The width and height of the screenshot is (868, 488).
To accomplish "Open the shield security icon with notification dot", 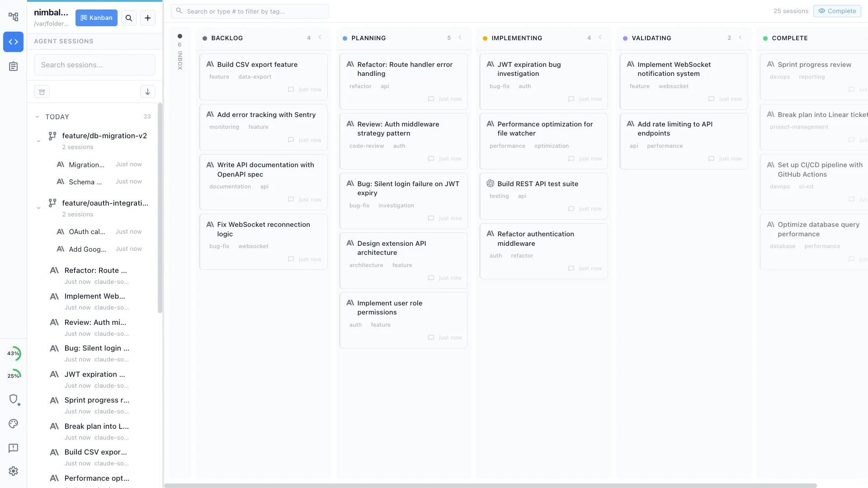I will (14, 400).
